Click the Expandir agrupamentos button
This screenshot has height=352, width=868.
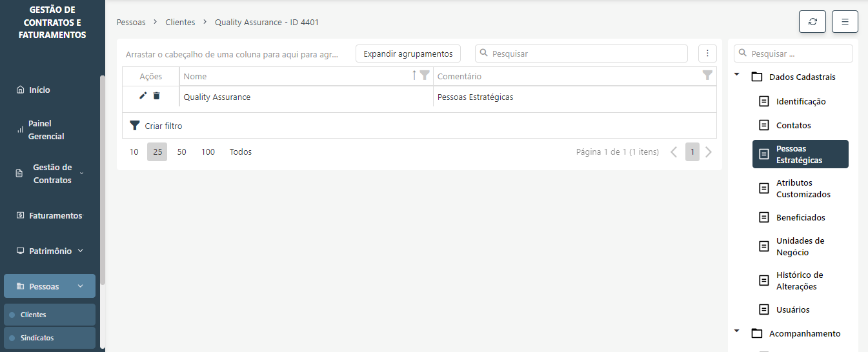[x=408, y=54]
